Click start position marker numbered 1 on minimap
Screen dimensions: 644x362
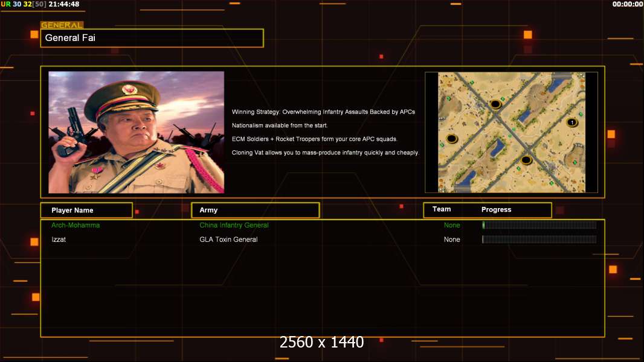click(x=572, y=122)
